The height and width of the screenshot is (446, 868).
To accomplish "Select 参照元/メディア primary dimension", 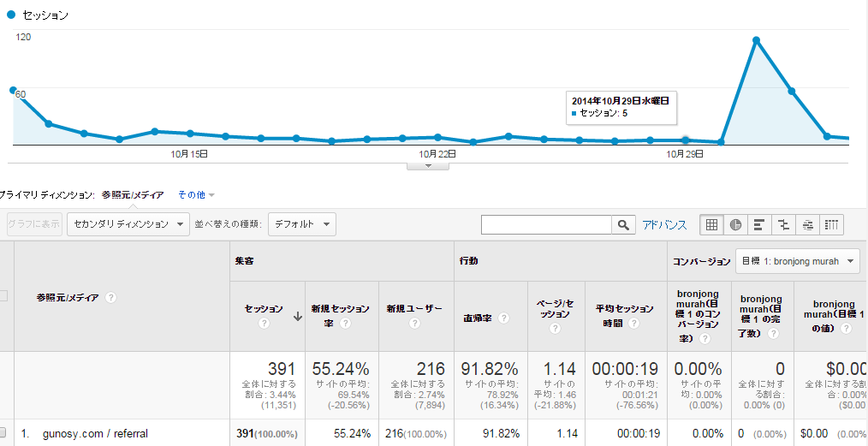I will tap(132, 195).
